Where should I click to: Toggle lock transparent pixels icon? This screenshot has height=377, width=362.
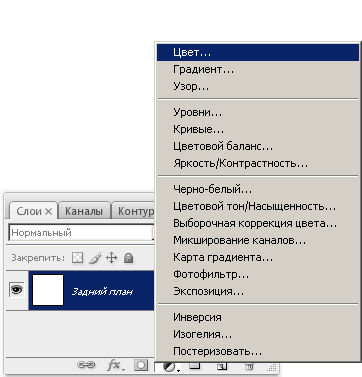(x=77, y=258)
